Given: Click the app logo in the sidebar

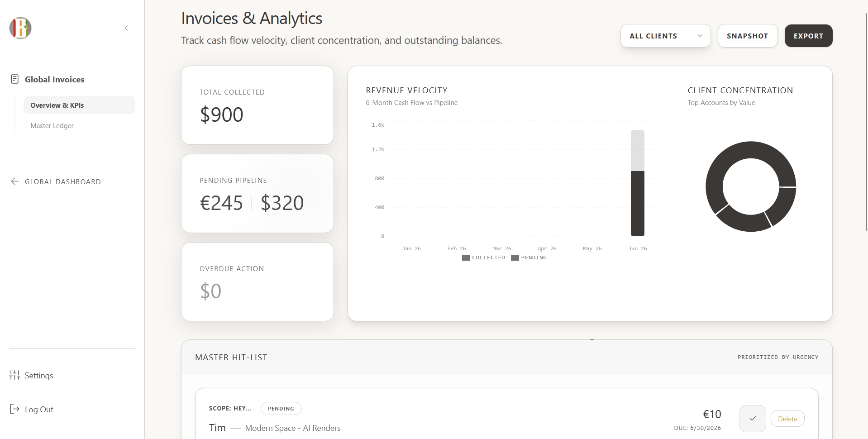Looking at the screenshot, I should coord(20,28).
